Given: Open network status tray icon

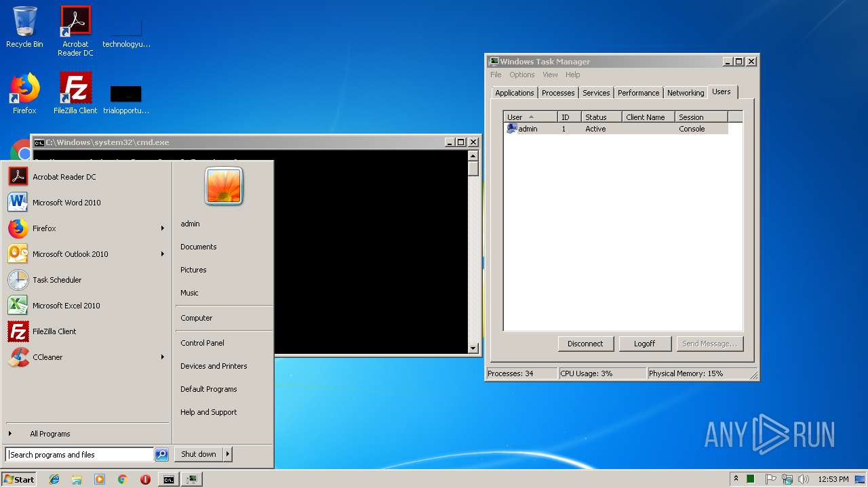Looking at the screenshot, I should tap(787, 479).
